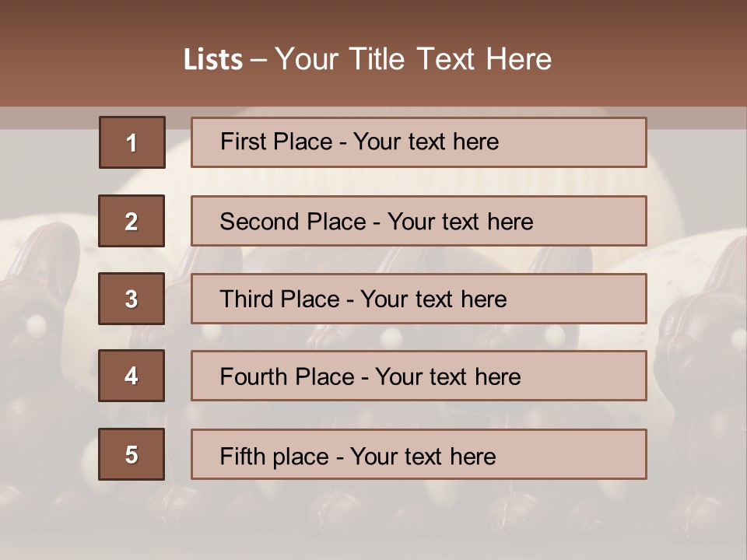
Task: Select the 'Your Title Text Here' title text
Action: [x=413, y=60]
